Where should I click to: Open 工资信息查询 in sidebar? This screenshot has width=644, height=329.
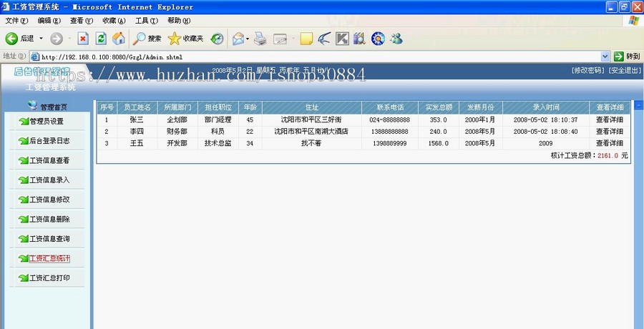49,239
